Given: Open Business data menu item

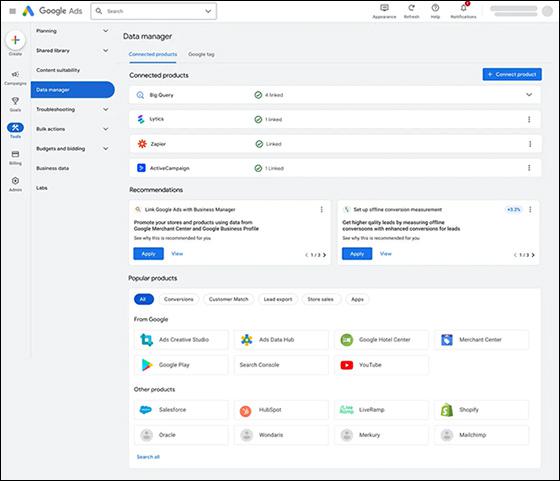Looking at the screenshot, I should pyautogui.click(x=52, y=168).
